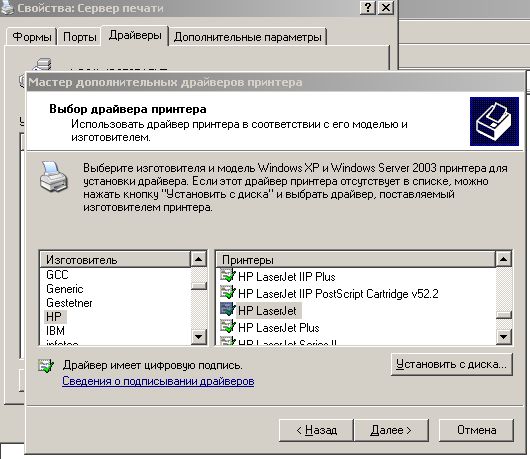Close the Print Server Properties window
This screenshot has width=530, height=459.
point(386,7)
